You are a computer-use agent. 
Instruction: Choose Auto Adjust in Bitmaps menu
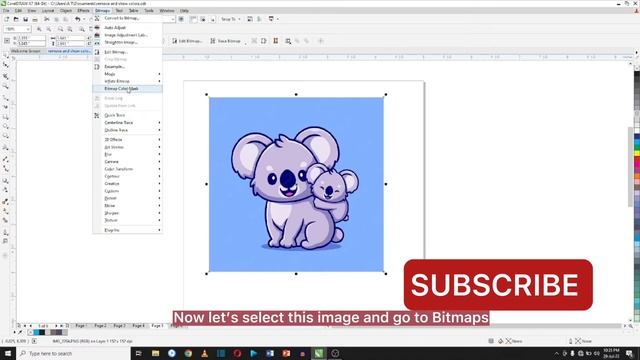[128, 28]
